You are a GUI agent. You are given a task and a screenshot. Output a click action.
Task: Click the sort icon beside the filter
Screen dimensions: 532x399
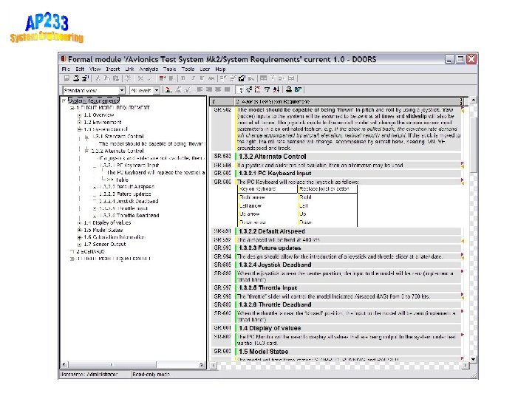click(276, 89)
